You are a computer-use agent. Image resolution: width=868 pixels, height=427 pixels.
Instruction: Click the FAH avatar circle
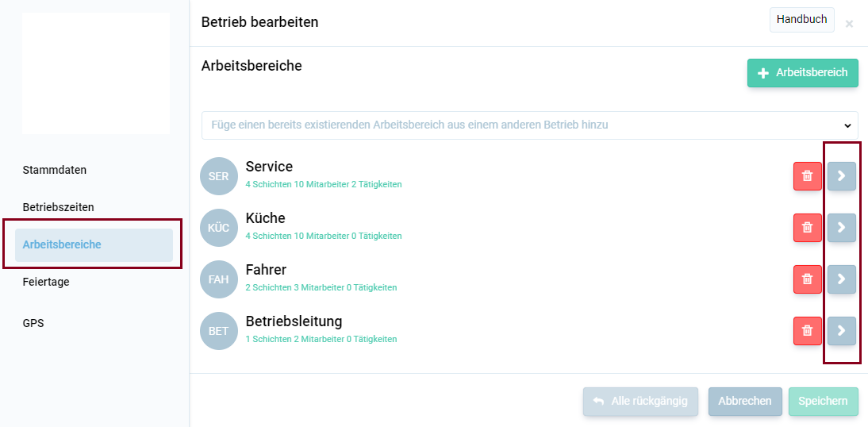pyautogui.click(x=219, y=279)
